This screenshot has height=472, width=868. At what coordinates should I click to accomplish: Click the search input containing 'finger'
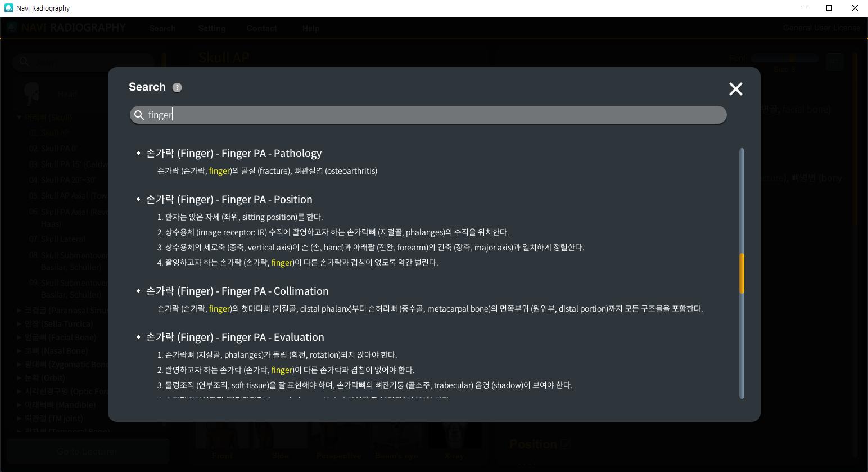pyautogui.click(x=427, y=115)
